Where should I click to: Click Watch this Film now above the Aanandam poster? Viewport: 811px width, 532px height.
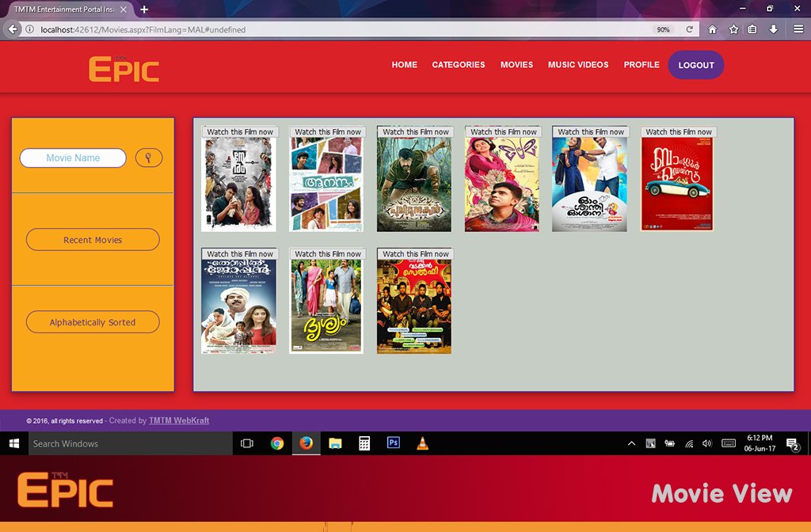(328, 132)
